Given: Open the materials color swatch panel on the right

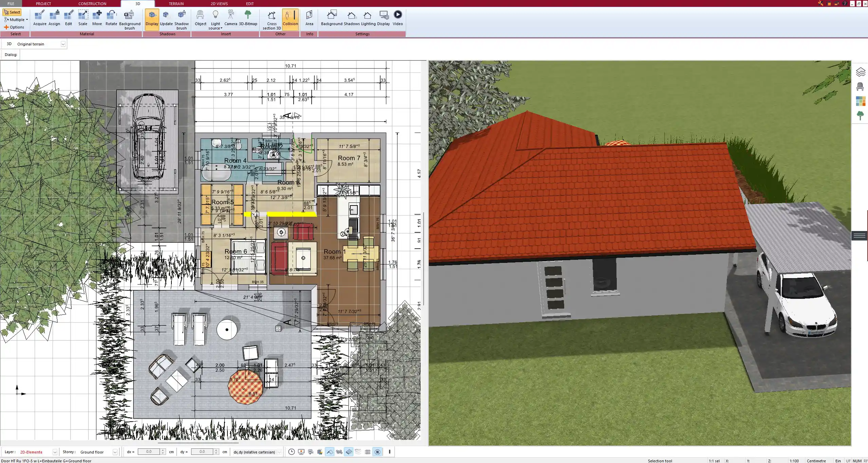Looking at the screenshot, I should (x=861, y=101).
